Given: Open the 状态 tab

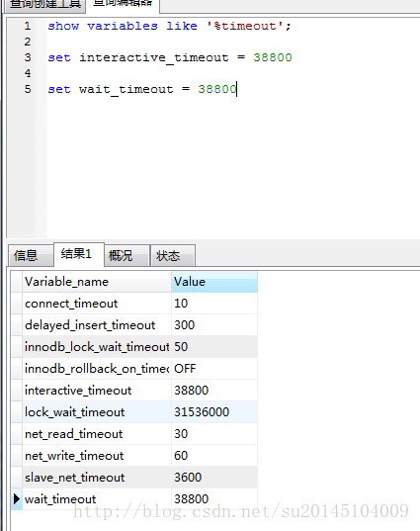Looking at the screenshot, I should tap(173, 255).
